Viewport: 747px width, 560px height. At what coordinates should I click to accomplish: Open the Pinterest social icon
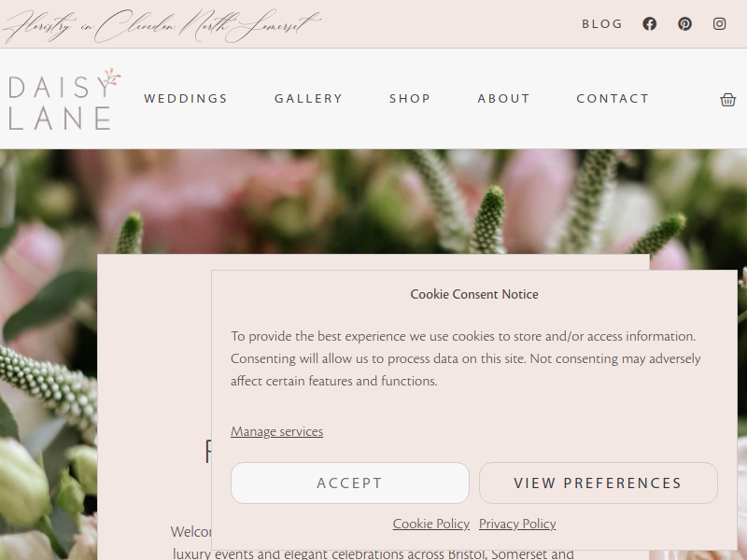[684, 24]
